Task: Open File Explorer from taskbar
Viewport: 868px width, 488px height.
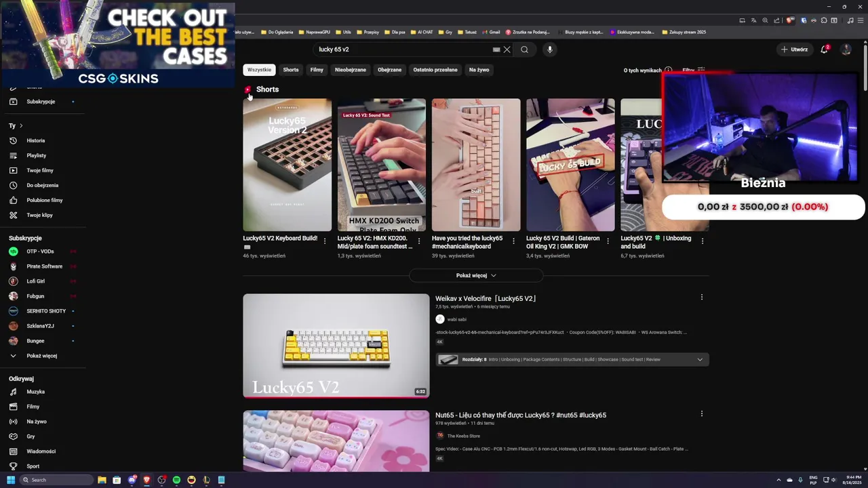Action: [x=102, y=480]
